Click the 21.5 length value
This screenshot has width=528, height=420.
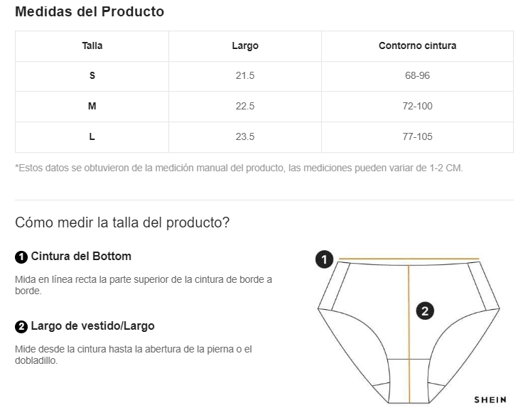point(245,76)
